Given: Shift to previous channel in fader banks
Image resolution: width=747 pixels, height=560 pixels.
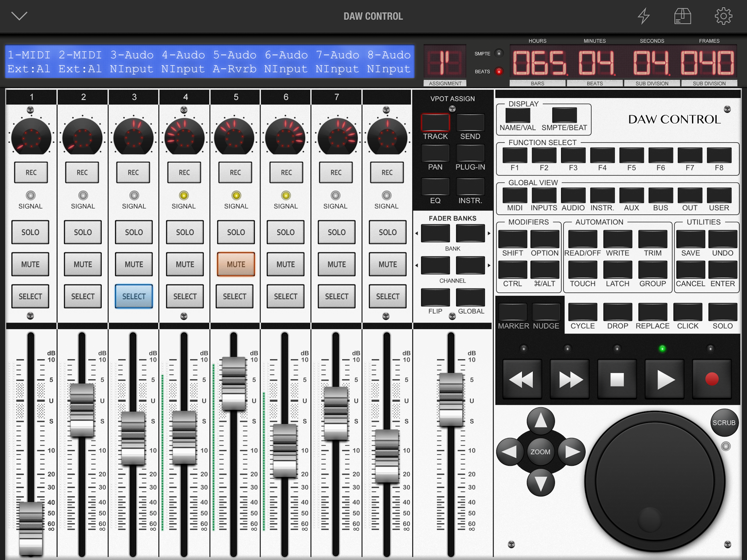Looking at the screenshot, I should pyautogui.click(x=435, y=265).
